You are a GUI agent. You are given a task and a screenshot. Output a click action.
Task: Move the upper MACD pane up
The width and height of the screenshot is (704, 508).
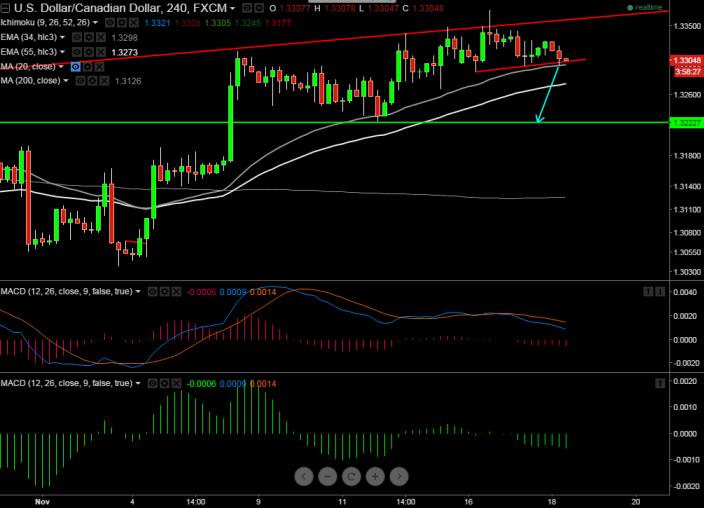click(x=648, y=292)
